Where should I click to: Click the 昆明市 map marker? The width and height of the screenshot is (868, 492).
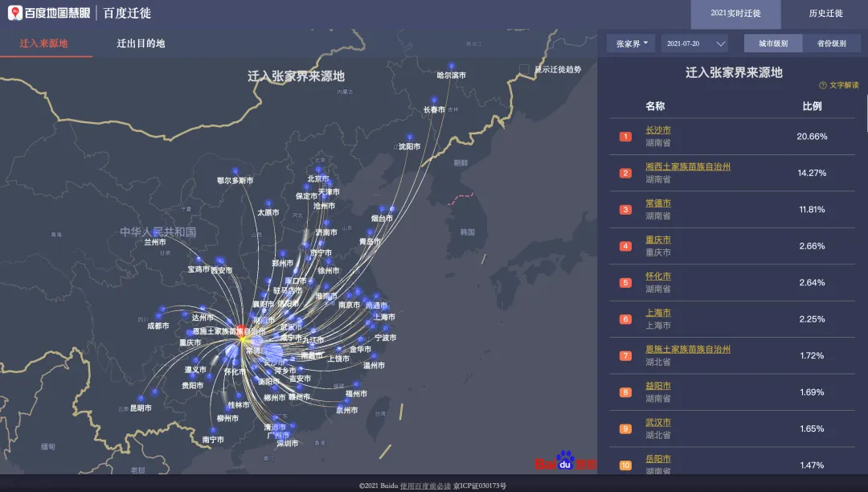[141, 399]
